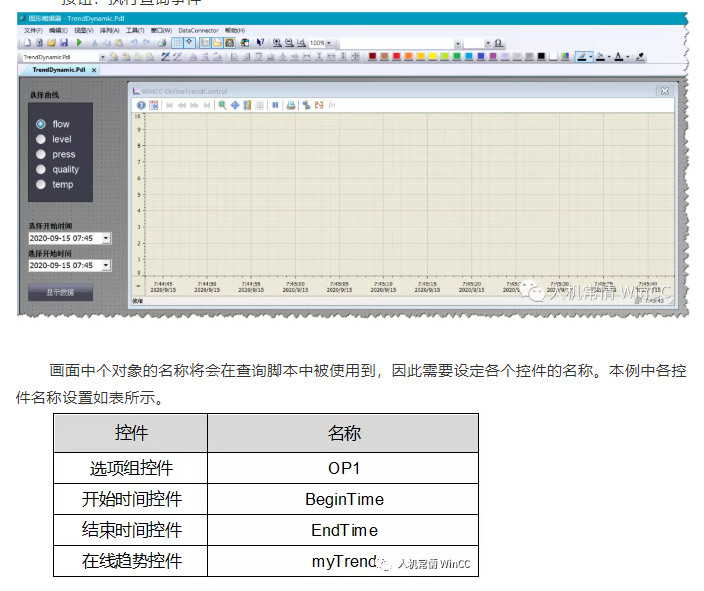Close the WinCC OnlineTrendControl window

(661, 90)
